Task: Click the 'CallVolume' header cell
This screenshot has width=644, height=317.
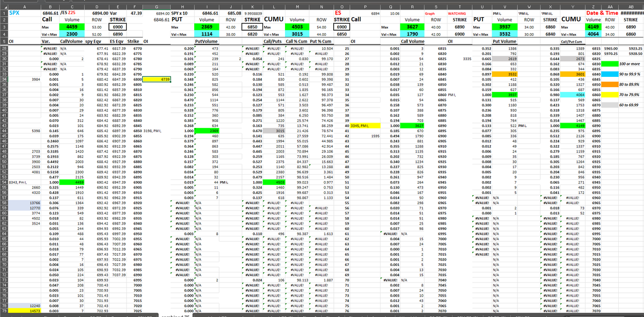Action: point(71,41)
